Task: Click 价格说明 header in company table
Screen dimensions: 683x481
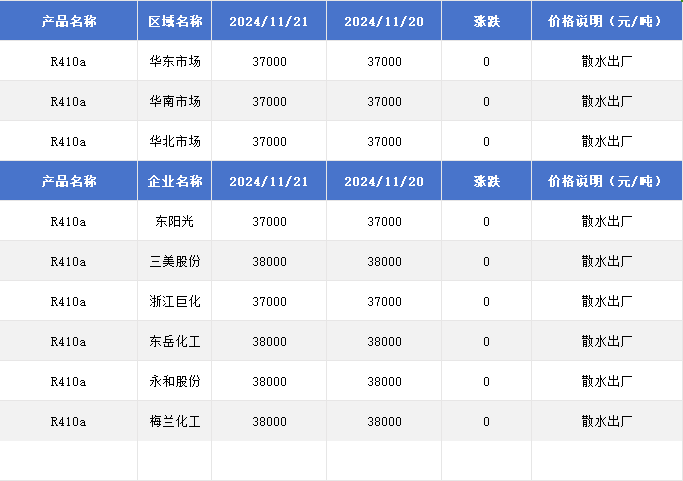Action: [x=607, y=181]
